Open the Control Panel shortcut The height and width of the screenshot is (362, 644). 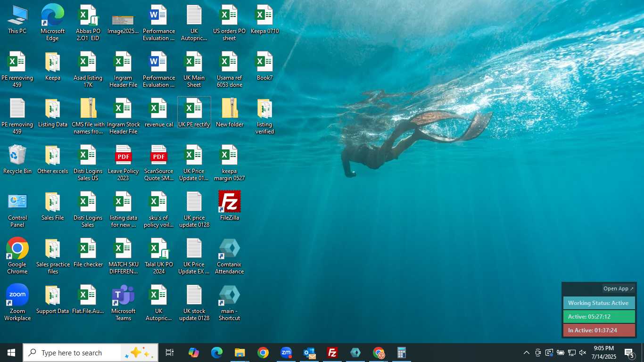pyautogui.click(x=17, y=210)
